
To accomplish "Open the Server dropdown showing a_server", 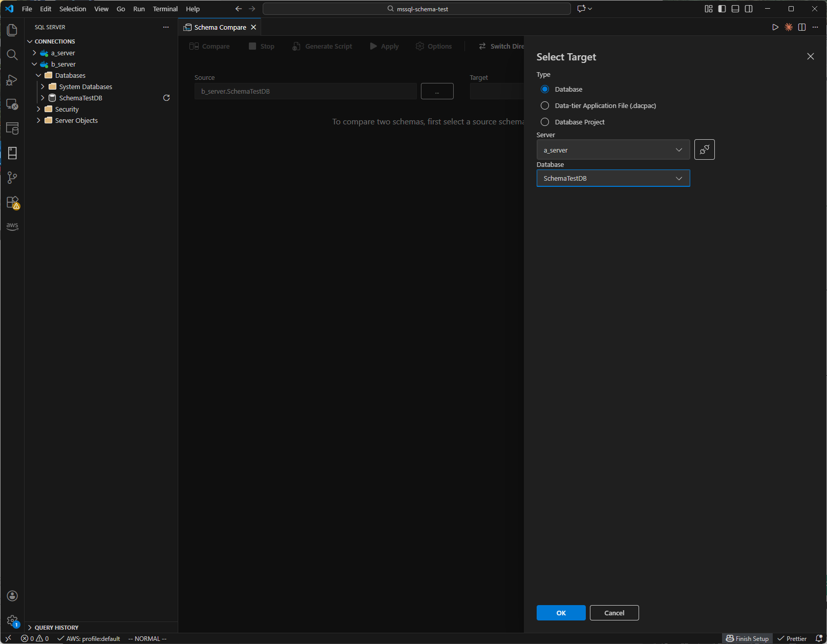I will pyautogui.click(x=613, y=150).
